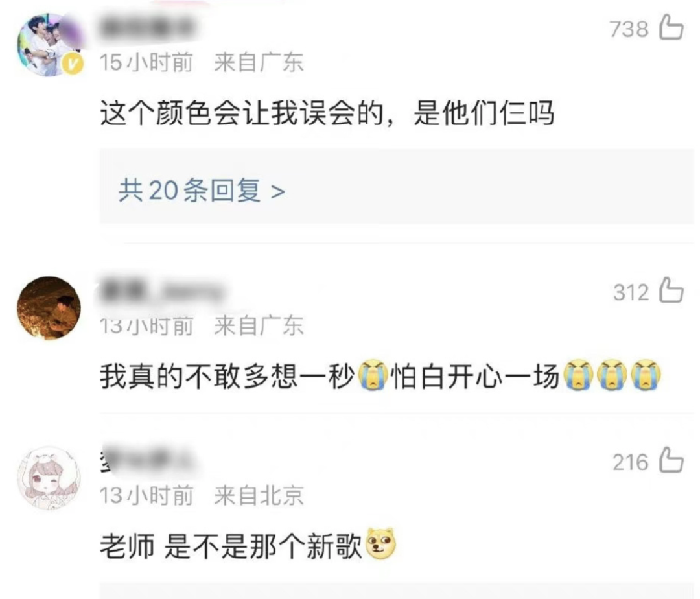Image resolution: width=700 pixels, height=599 pixels.
Task: Expand the 共20条回复 replies link
Action: click(202, 191)
